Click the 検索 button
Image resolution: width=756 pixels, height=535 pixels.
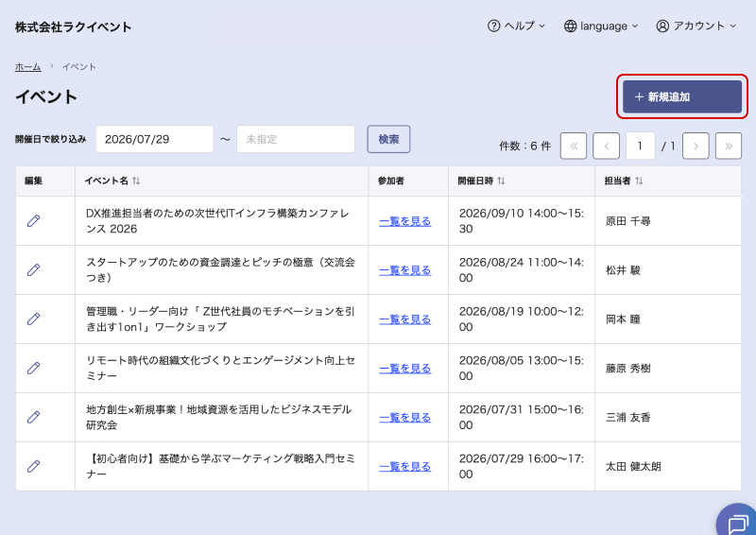pyautogui.click(x=388, y=139)
